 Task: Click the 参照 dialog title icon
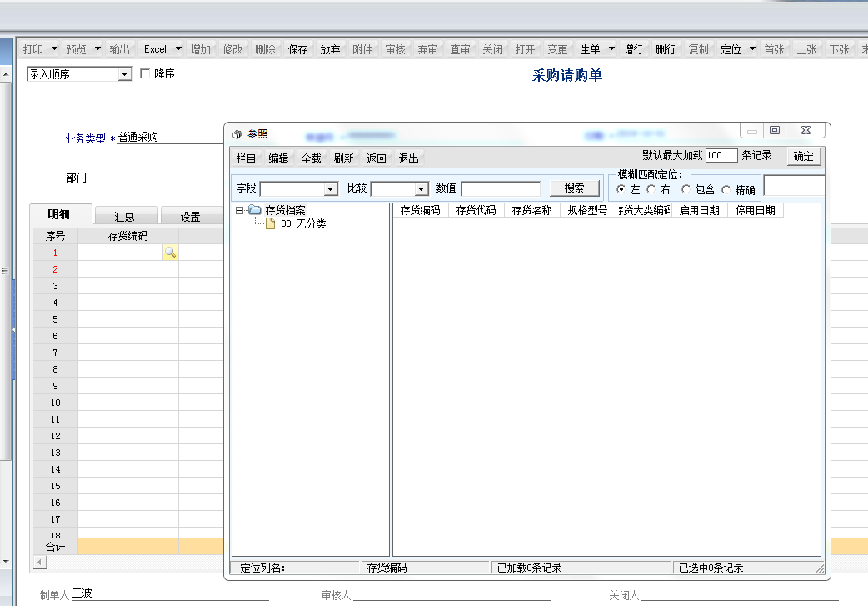(x=237, y=134)
